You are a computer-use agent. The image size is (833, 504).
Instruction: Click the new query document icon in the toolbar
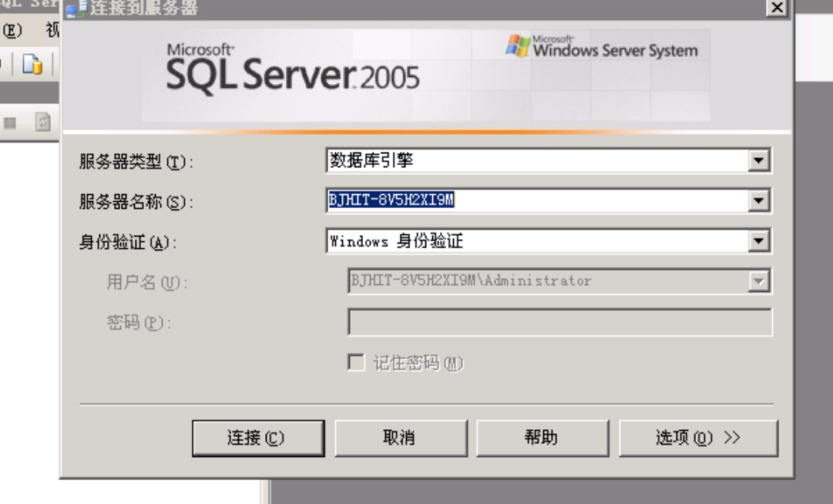[x=32, y=64]
